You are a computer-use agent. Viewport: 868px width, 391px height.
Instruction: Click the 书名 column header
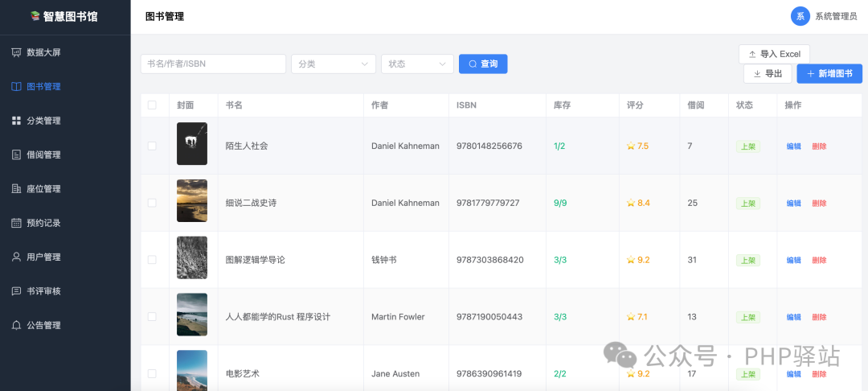(x=234, y=105)
